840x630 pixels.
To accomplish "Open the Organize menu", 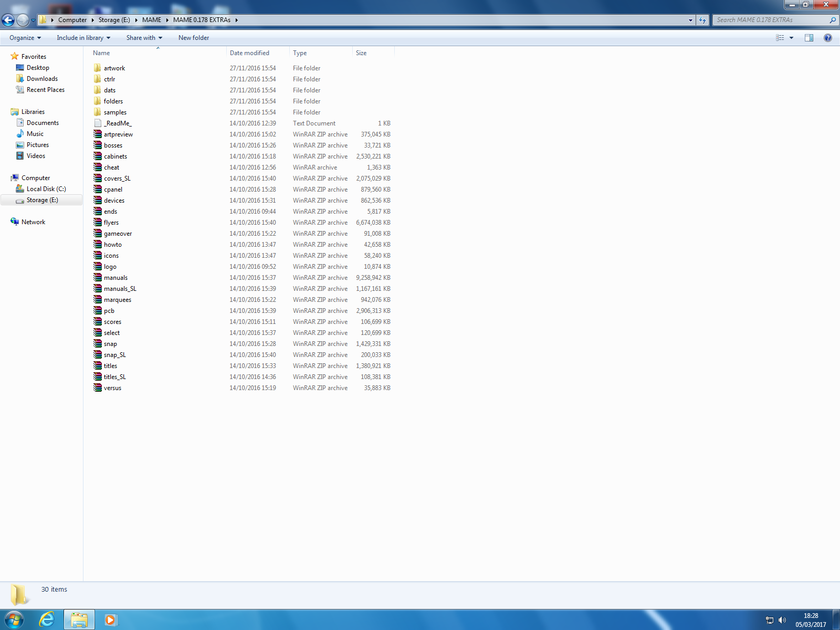I will coord(25,38).
